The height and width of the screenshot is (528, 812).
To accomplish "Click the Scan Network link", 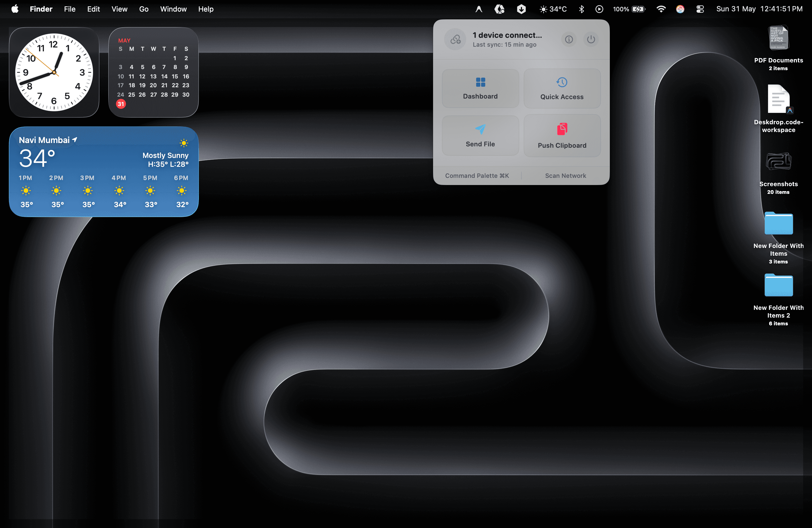I will pos(565,176).
